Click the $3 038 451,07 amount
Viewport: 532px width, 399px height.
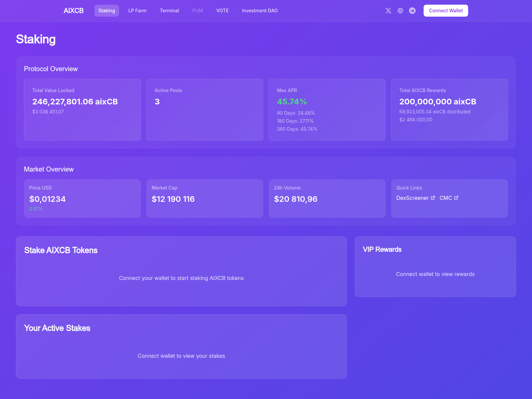pyautogui.click(x=48, y=112)
